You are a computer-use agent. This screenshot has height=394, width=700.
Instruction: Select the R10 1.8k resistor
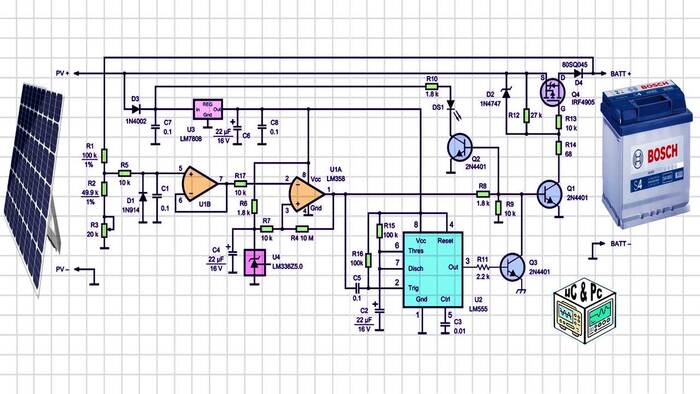432,87
